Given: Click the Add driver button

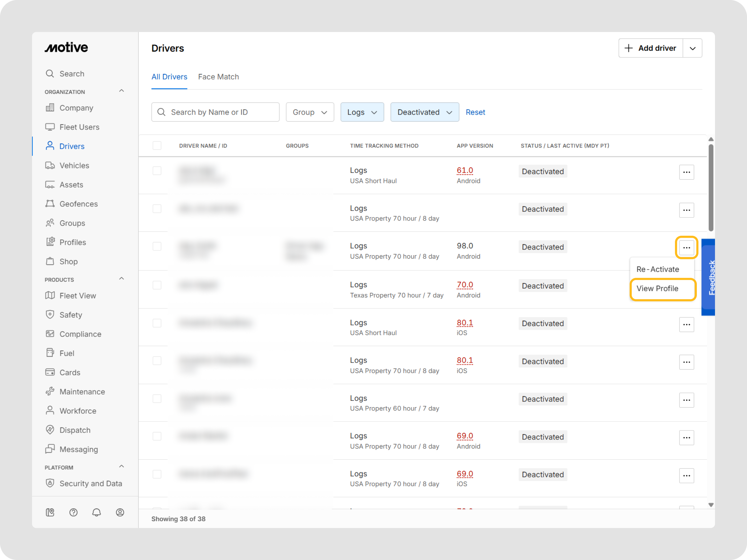Looking at the screenshot, I should (651, 48).
